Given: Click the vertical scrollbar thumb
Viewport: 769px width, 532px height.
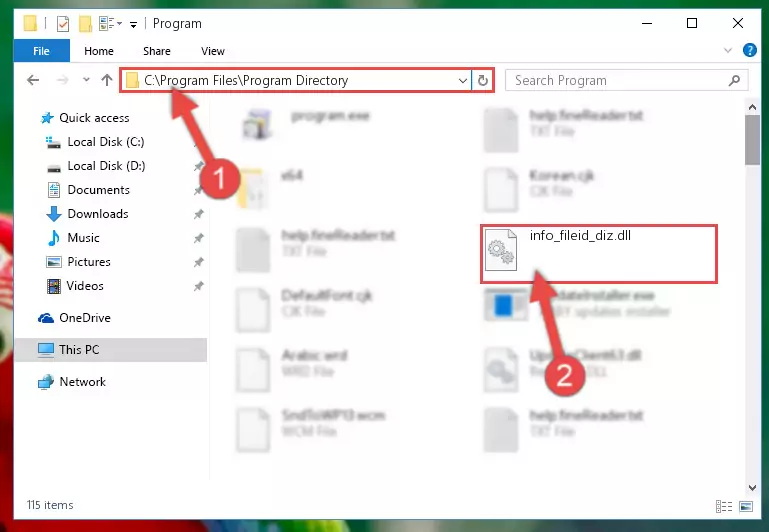Looking at the screenshot, I should [x=752, y=140].
